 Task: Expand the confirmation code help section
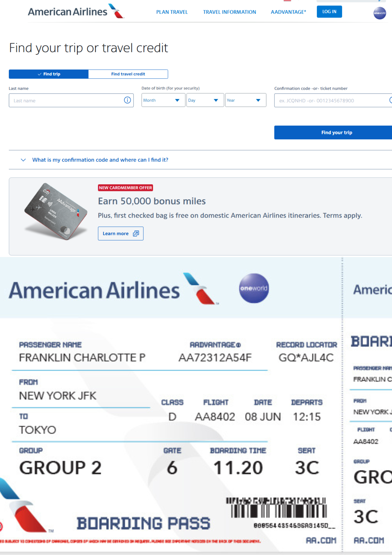(x=100, y=160)
